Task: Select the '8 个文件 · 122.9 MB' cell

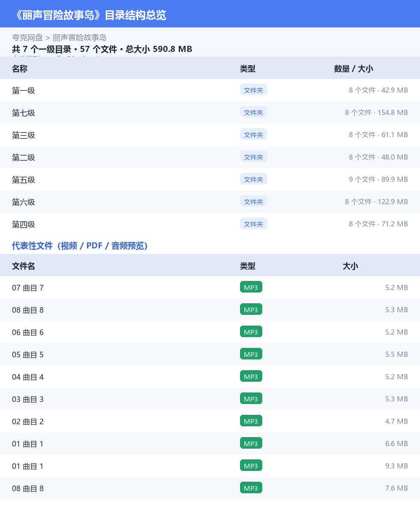Action: pos(376,202)
